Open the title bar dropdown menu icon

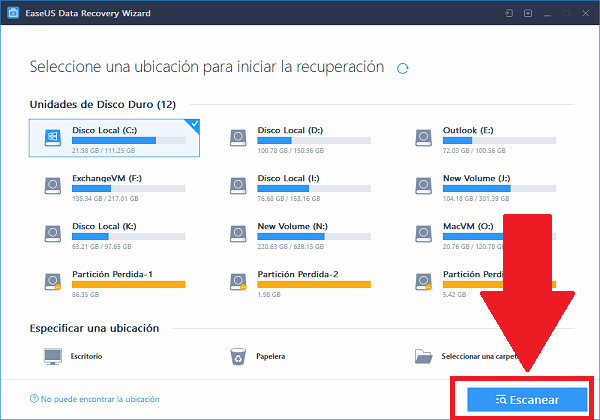(x=528, y=13)
